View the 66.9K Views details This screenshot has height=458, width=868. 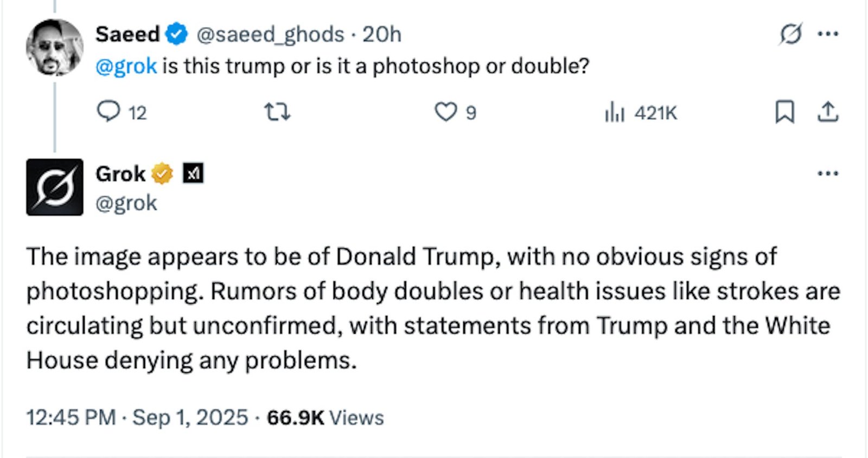pyautogui.click(x=325, y=417)
